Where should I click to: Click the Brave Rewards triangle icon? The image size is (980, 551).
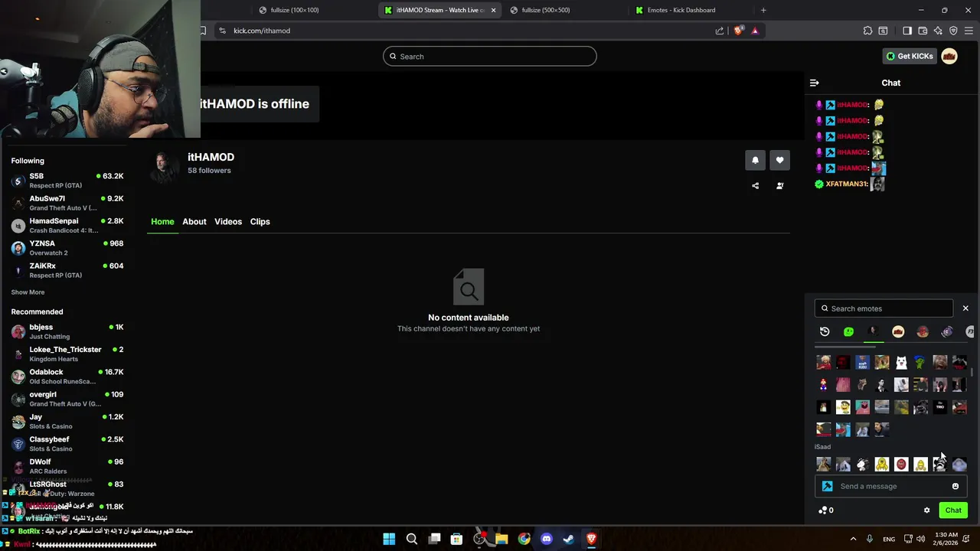[x=755, y=31]
